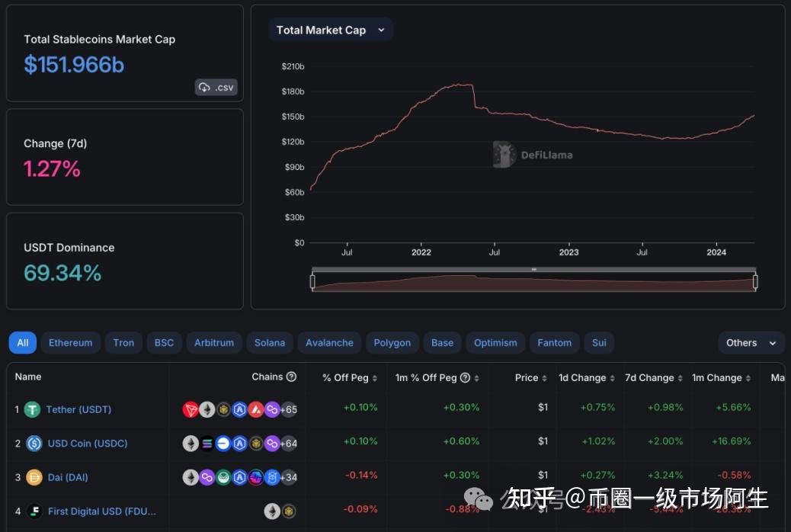The width and height of the screenshot is (791, 532).
Task: Open the Tether (USDT) link
Action: (x=78, y=409)
